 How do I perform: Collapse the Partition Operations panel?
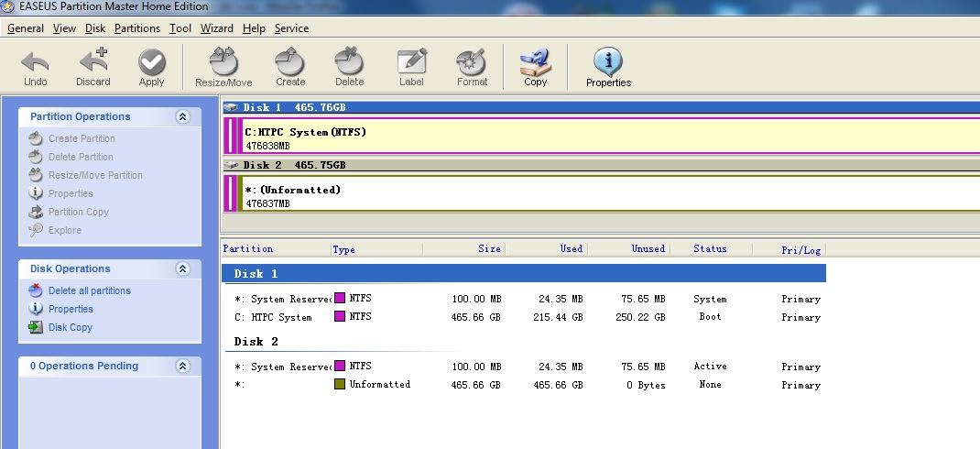coord(183,117)
